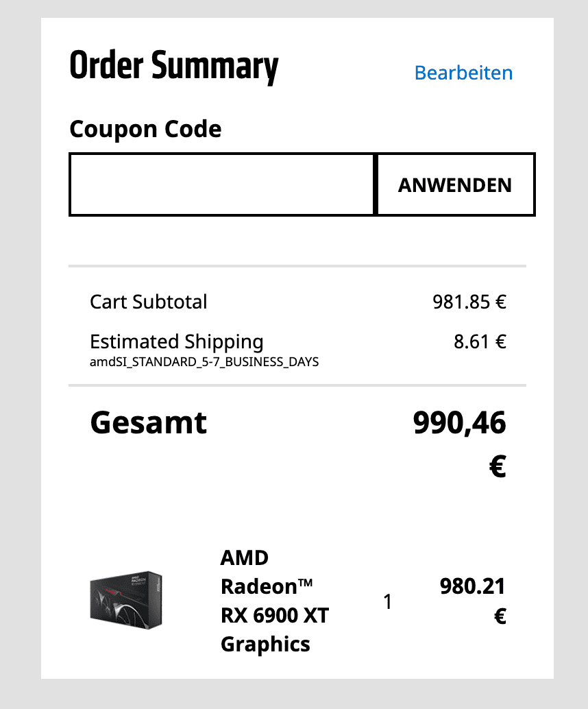Click the Coupon Code label
This screenshot has height=709, width=588.
point(145,130)
